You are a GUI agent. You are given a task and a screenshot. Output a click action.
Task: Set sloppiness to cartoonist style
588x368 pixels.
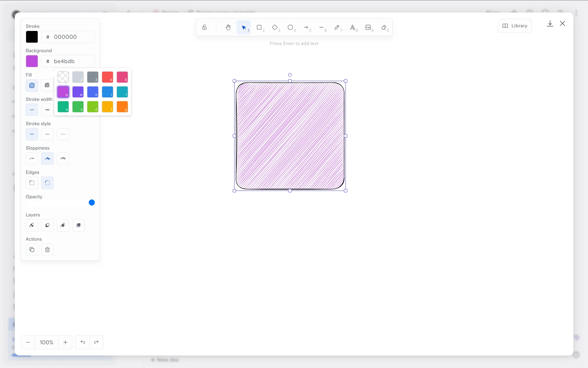click(x=63, y=159)
